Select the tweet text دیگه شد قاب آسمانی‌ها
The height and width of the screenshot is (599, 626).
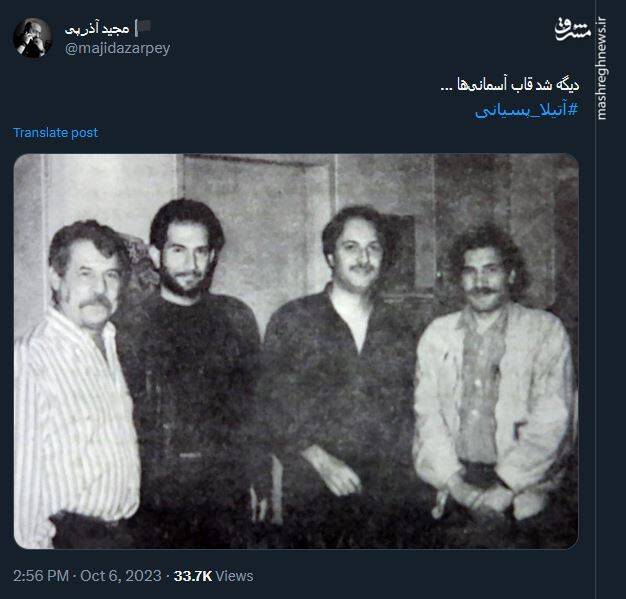click(x=519, y=85)
